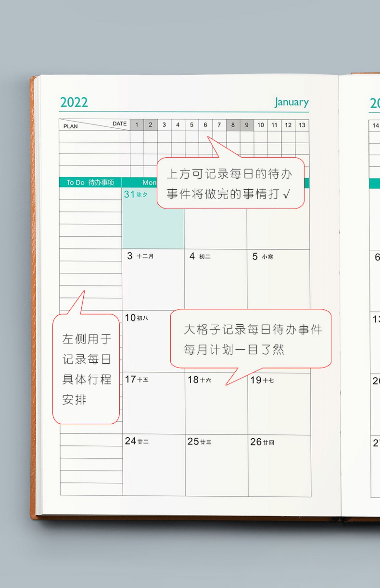Select the 17 十五 day box
Image resolution: width=380 pixels, height=588 pixels.
pos(154,403)
